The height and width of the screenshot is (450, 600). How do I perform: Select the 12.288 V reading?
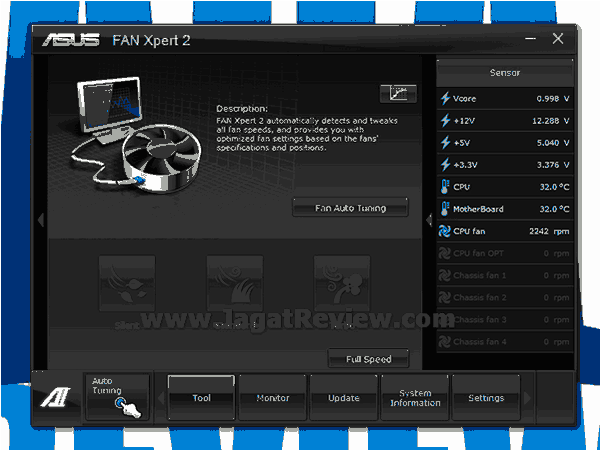pos(551,121)
